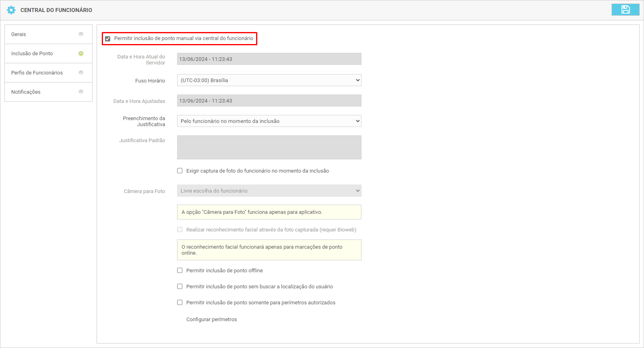Image resolution: width=644 pixels, height=348 pixels.
Task: Open the Câmera para Foto dropdown
Action: [269, 191]
